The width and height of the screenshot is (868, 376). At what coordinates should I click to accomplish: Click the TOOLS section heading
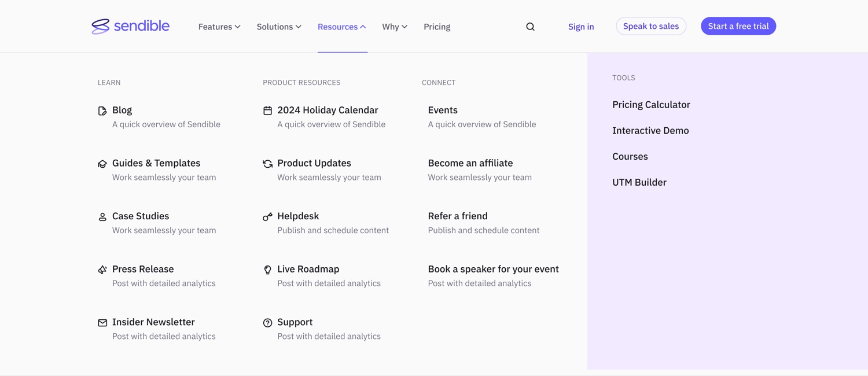click(x=624, y=78)
